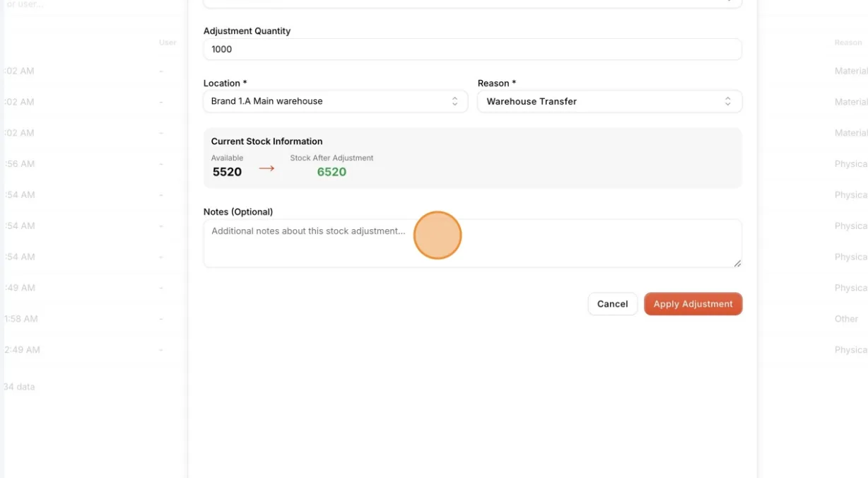Viewport: 868px width, 478px height.
Task: Click the Reason column header in background table
Action: click(848, 42)
